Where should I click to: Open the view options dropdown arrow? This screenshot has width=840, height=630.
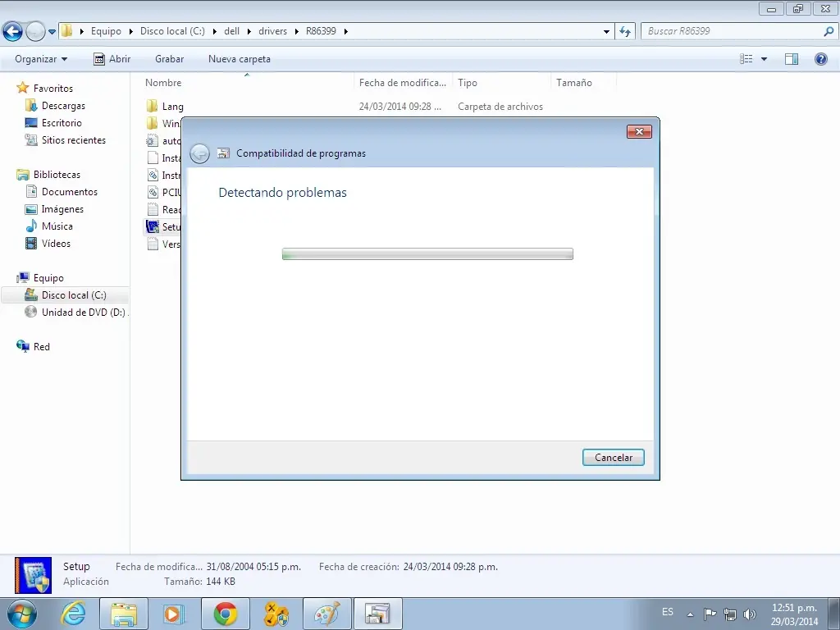click(764, 59)
